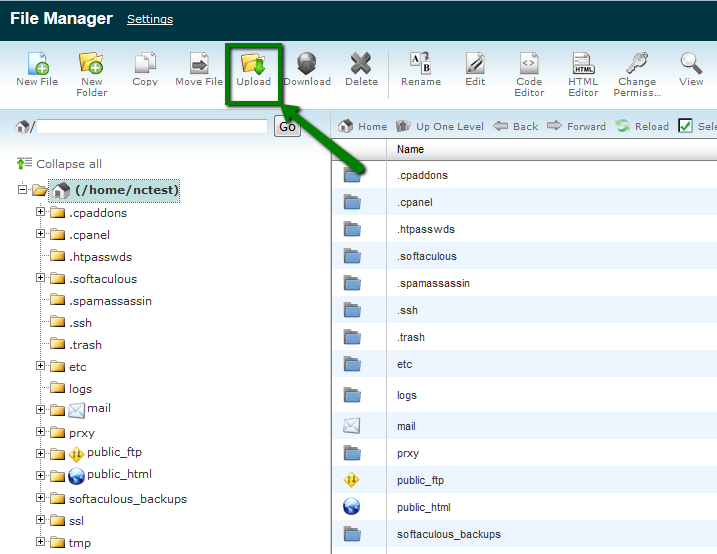The height and width of the screenshot is (554, 717).
Task: Select .htpasswds in the folder tree
Action: point(100,257)
